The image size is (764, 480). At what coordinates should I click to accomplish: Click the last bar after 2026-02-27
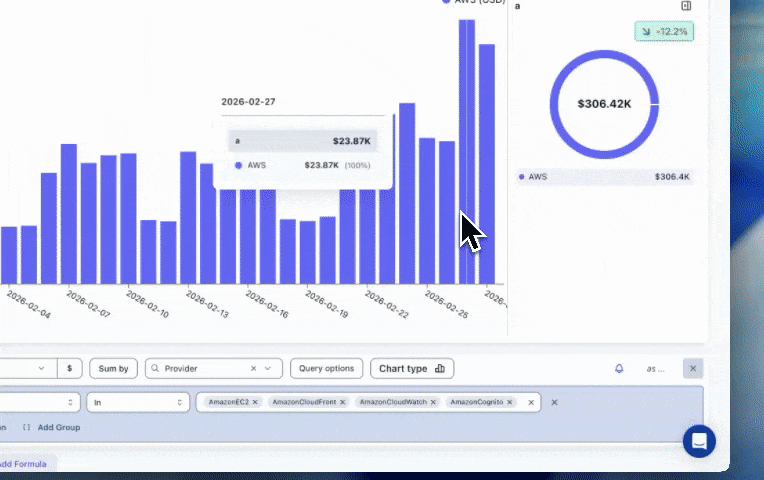(487, 164)
